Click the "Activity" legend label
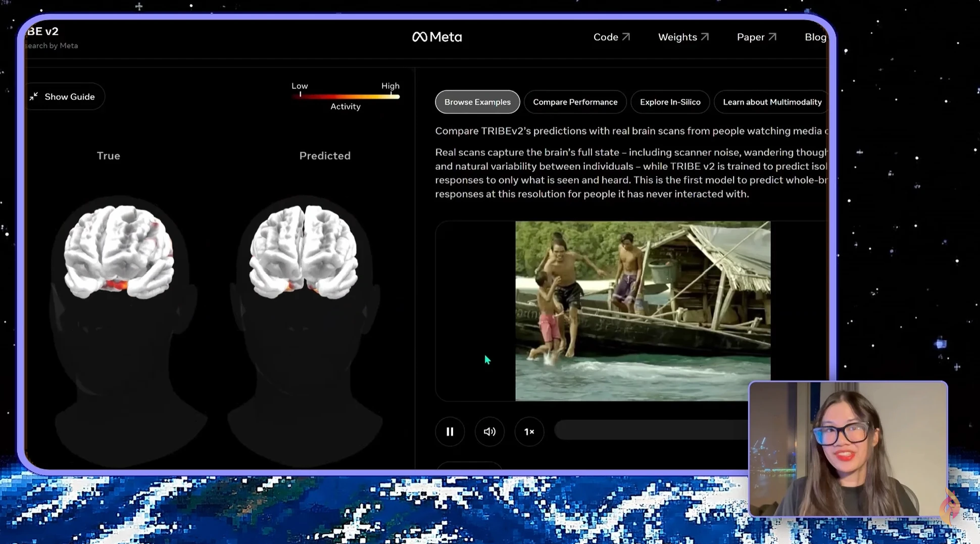This screenshot has width=980, height=544. click(346, 106)
